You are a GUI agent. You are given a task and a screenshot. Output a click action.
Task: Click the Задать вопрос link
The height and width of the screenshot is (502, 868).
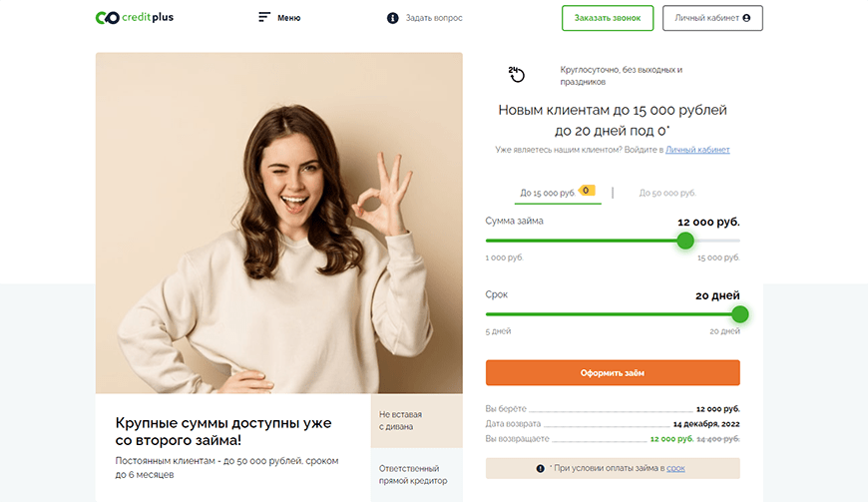click(x=434, y=18)
